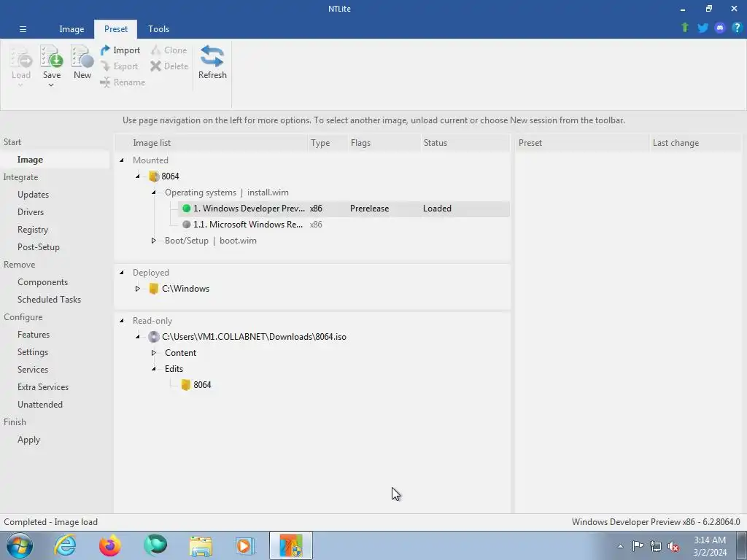Open the Features configuration page
The width and height of the screenshot is (747, 560).
pos(34,334)
